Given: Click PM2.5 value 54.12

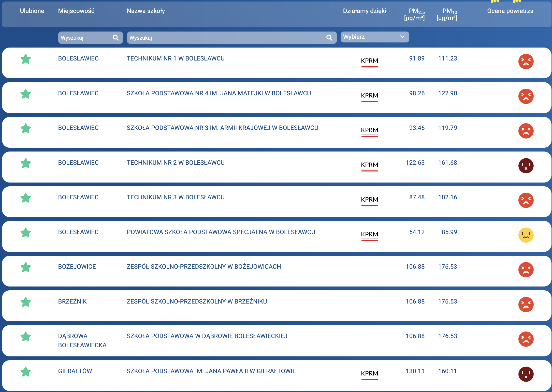Looking at the screenshot, I should coord(417,232).
